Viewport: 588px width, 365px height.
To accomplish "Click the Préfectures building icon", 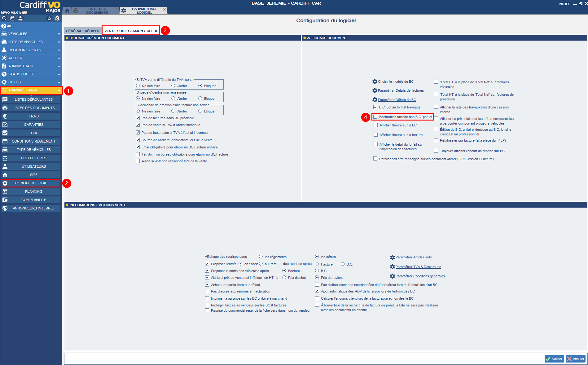I will [5, 158].
